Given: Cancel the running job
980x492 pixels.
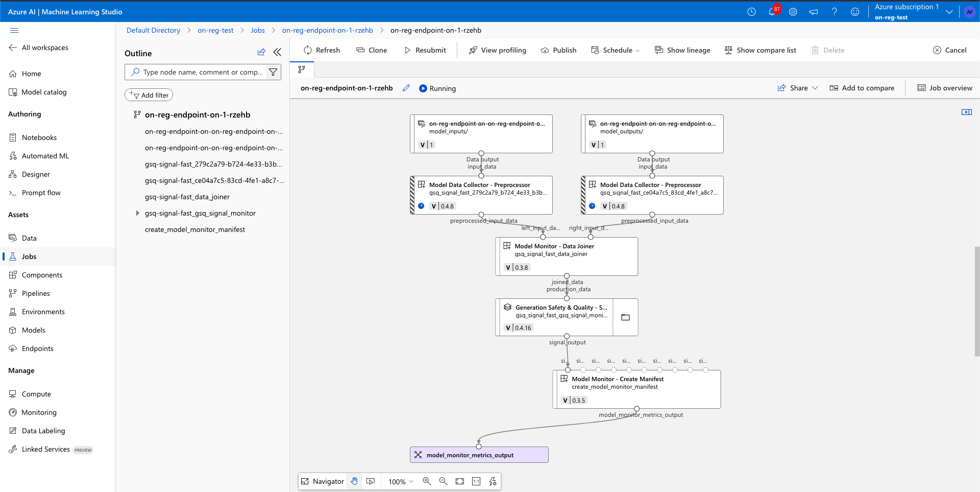Looking at the screenshot, I should click(950, 50).
